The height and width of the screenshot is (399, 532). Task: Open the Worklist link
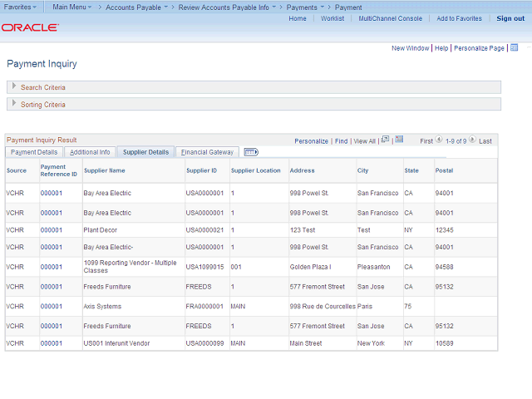(x=332, y=18)
